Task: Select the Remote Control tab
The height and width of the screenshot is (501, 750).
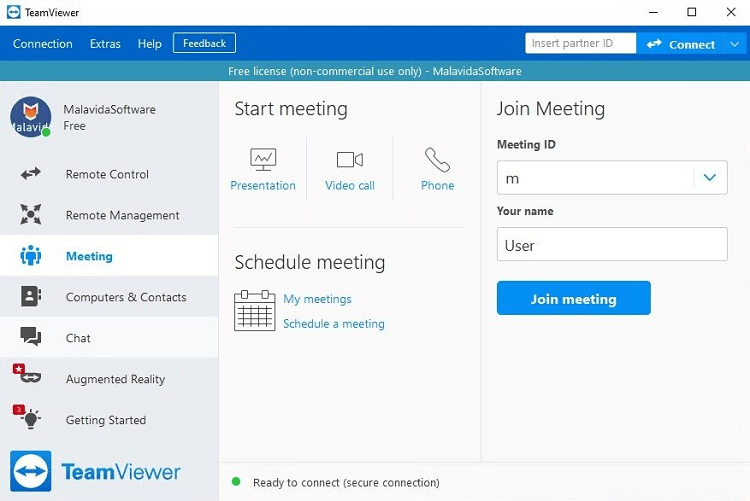Action: pos(109,174)
